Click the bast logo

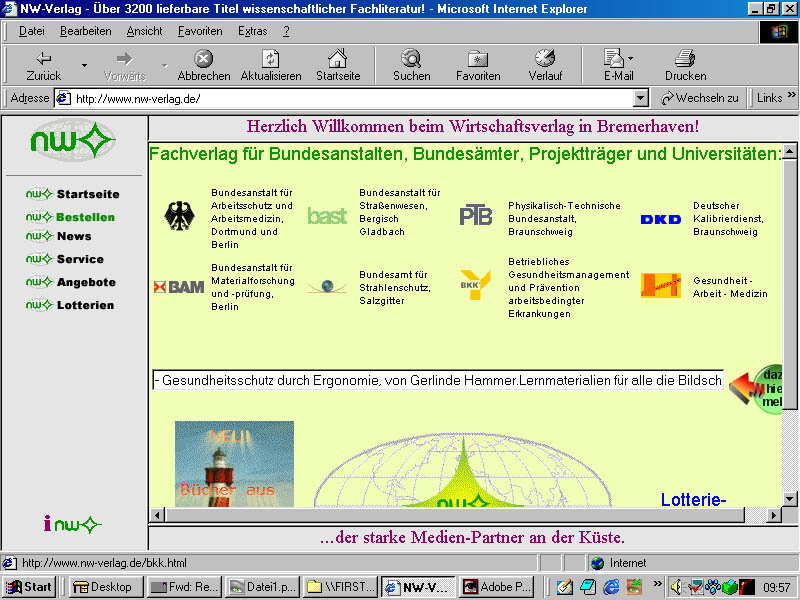327,216
